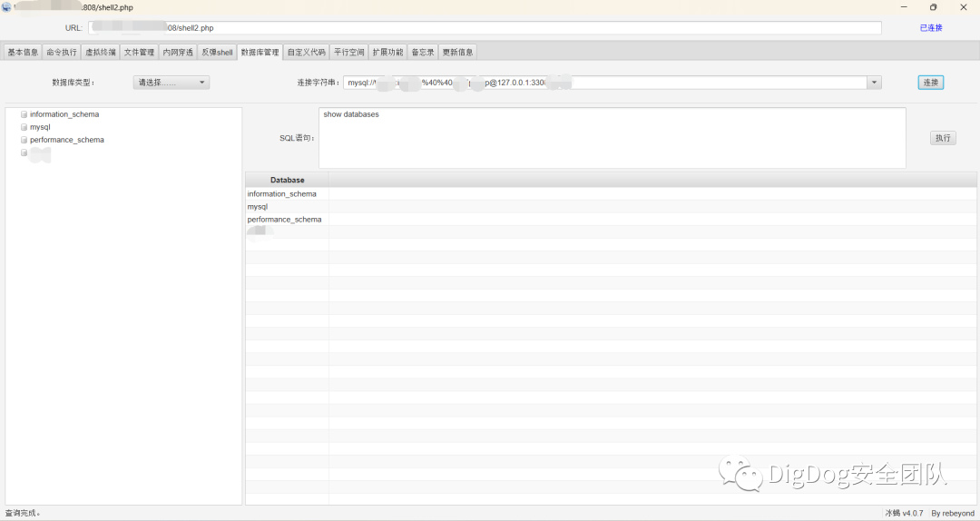Go to the 文件管理 tab
The height and width of the screenshot is (521, 980).
pyautogui.click(x=140, y=52)
